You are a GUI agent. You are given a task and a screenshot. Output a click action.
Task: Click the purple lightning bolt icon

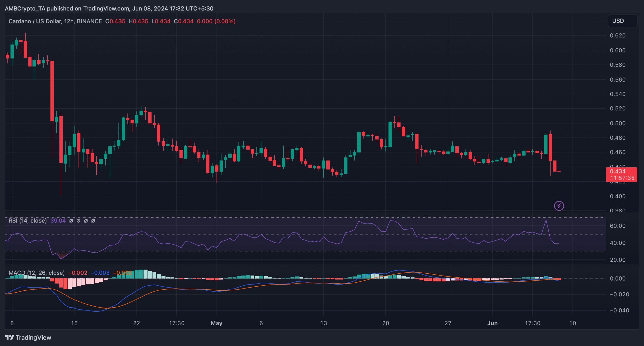559,206
